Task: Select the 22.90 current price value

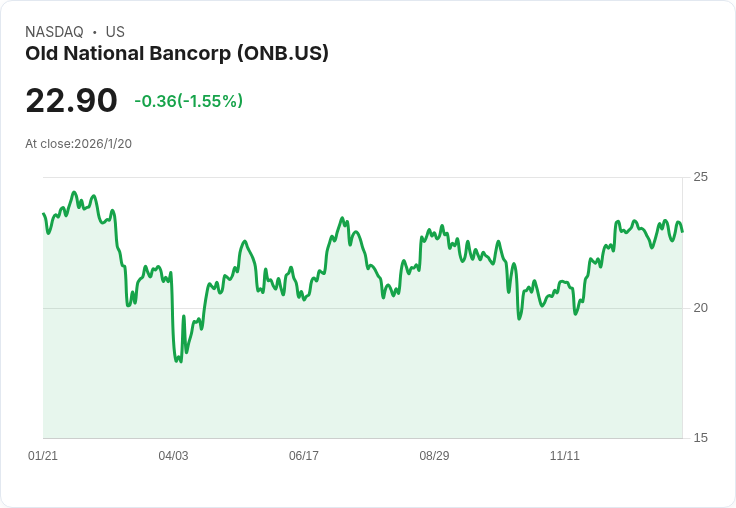Action: [71, 100]
